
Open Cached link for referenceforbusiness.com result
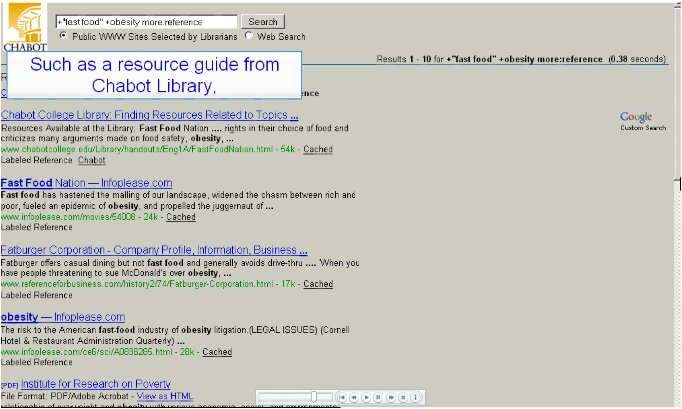(x=318, y=284)
